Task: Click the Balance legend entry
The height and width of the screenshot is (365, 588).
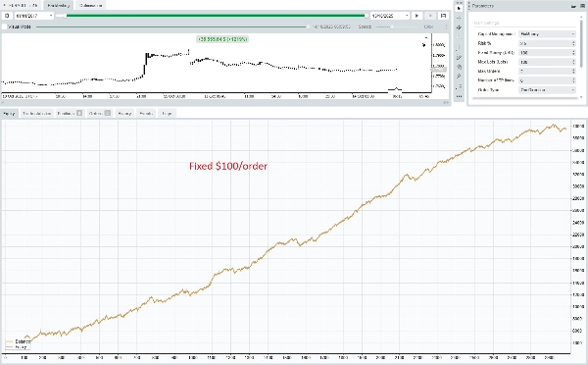Action: (18, 341)
